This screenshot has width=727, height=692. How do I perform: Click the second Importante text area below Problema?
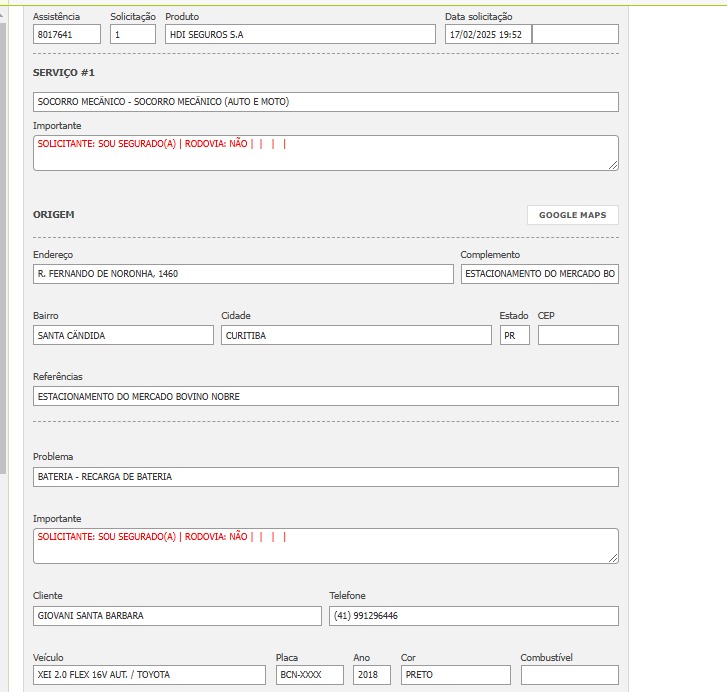click(x=325, y=546)
